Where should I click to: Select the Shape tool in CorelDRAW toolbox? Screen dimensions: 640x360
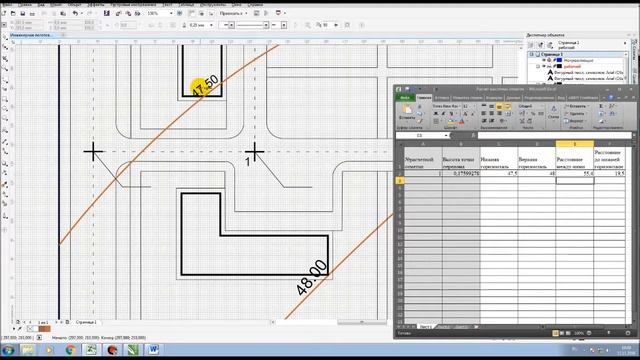[5, 48]
